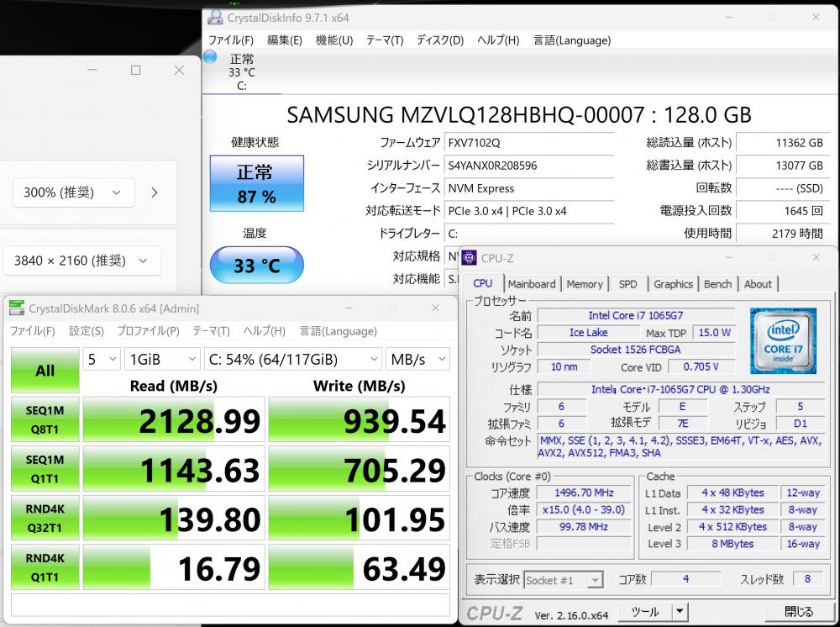The height and width of the screenshot is (627, 840).
Task: Click the RND4K Q1T1 read result 16.79
Action: [x=174, y=567]
